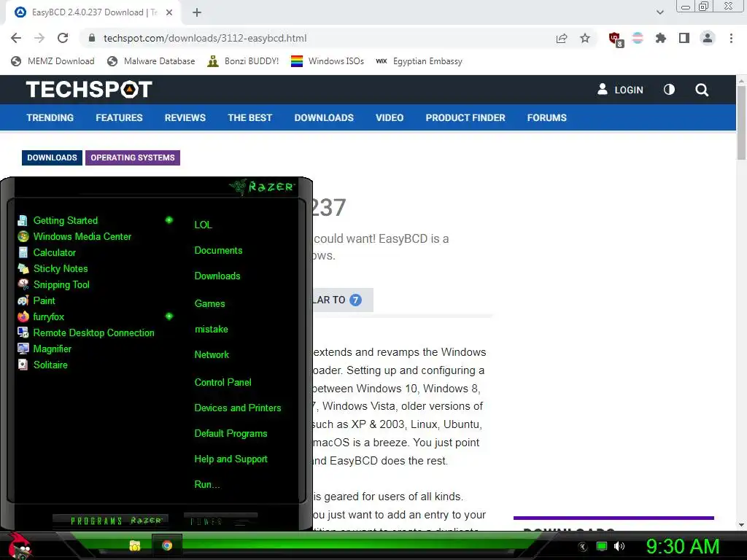Open Network in Start menu
Screen dimensions: 747x560
[x=212, y=355]
